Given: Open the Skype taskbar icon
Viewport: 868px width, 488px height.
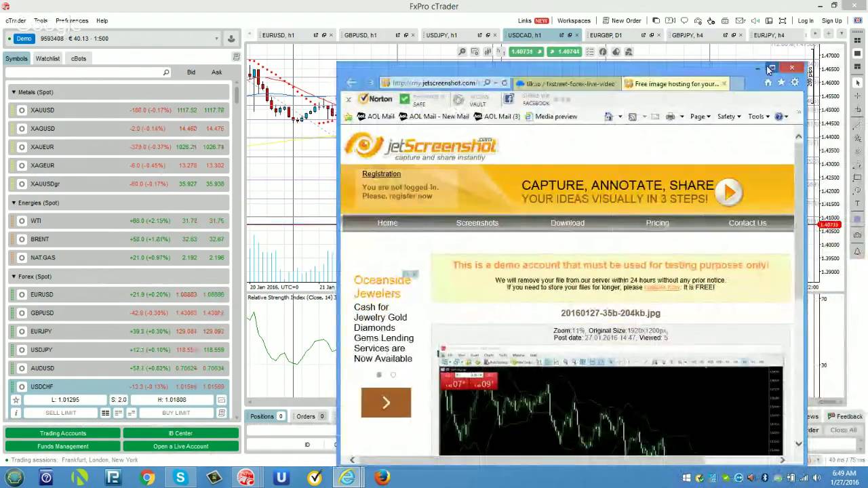Looking at the screenshot, I should point(180,478).
